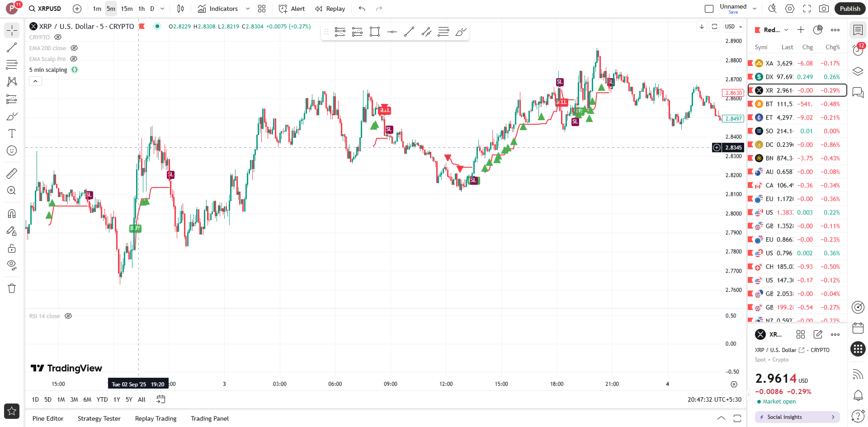
Task: Toggle magnet mode in left toolbar
Action: click(x=12, y=213)
